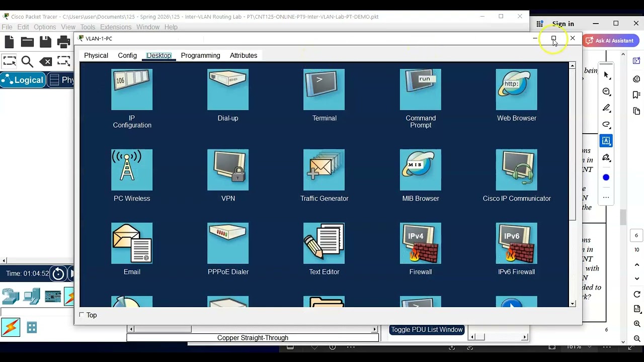Click the Copper Straight-Through label field
This screenshot has height=362, width=644.
(253, 338)
